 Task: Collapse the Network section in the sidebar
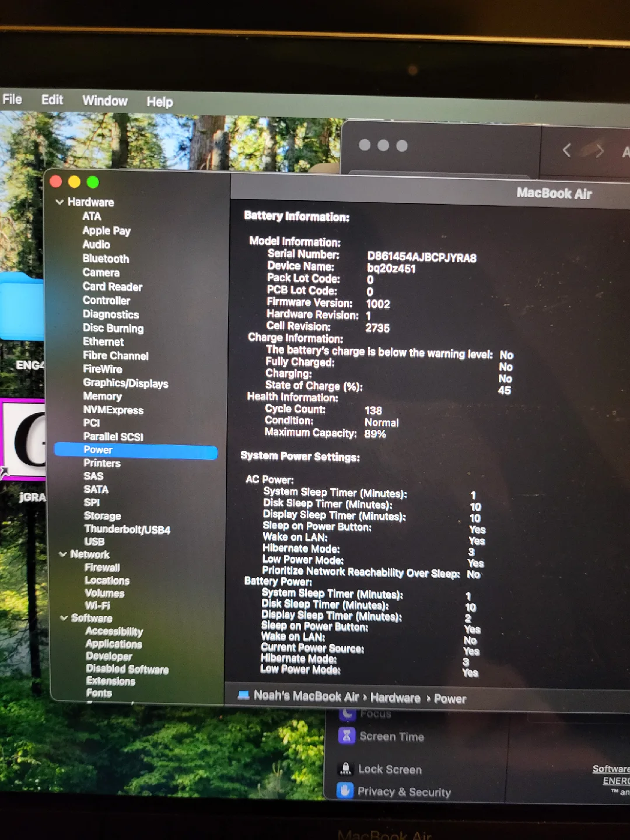(64, 554)
